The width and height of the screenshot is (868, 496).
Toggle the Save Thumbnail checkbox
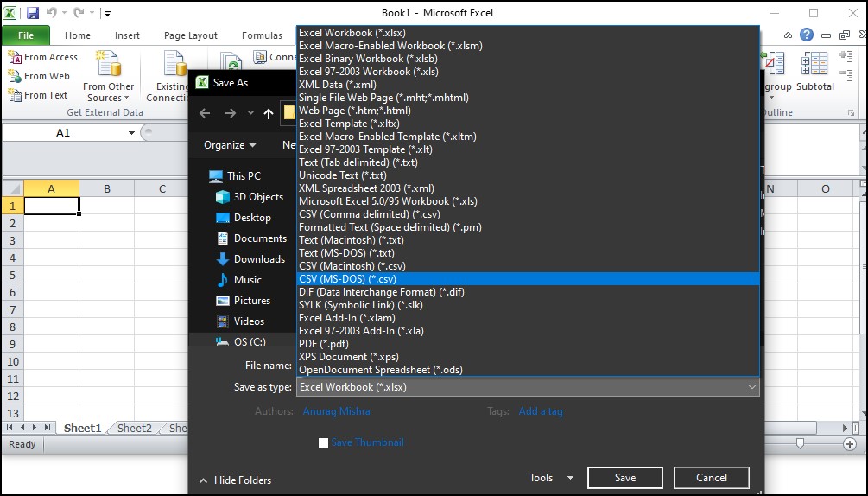(x=323, y=442)
